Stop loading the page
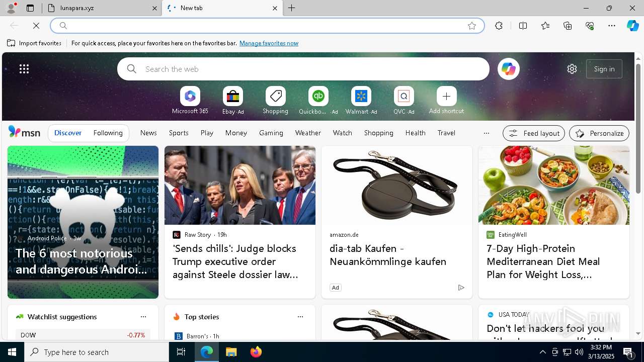Viewport: 644px width, 362px height. tap(36, 26)
